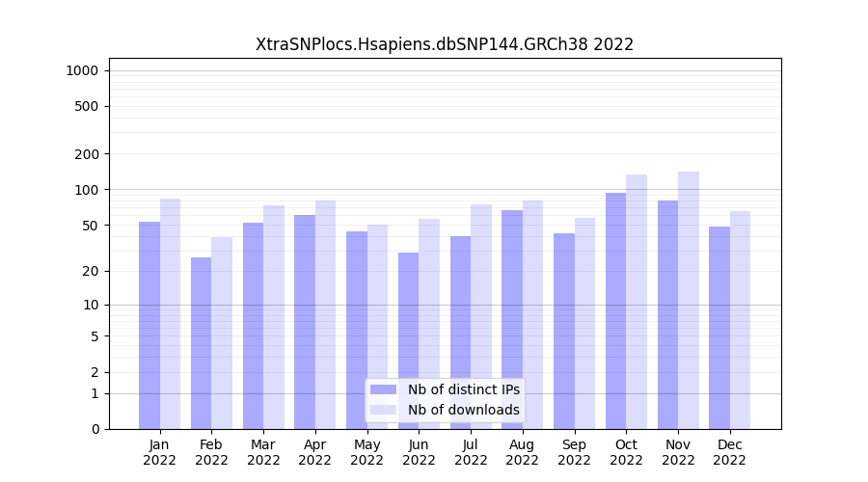Select the 'Nb of downloads' legend label

tap(463, 410)
